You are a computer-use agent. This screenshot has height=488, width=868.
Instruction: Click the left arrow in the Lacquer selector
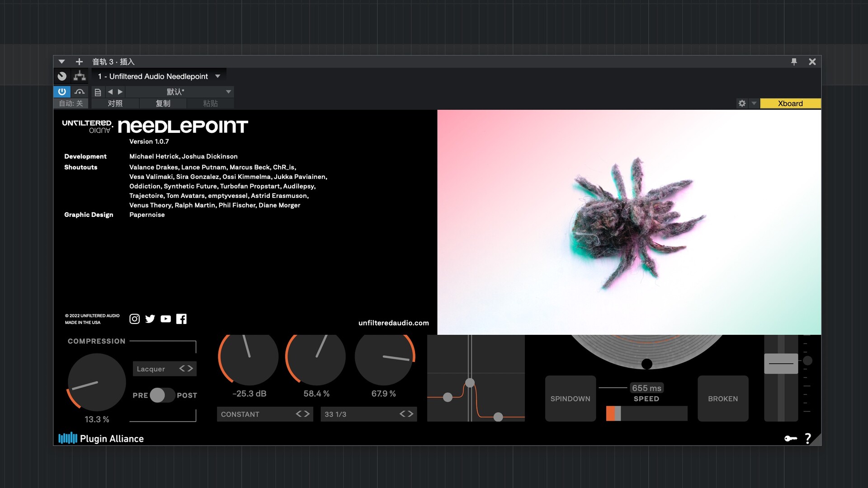(182, 369)
